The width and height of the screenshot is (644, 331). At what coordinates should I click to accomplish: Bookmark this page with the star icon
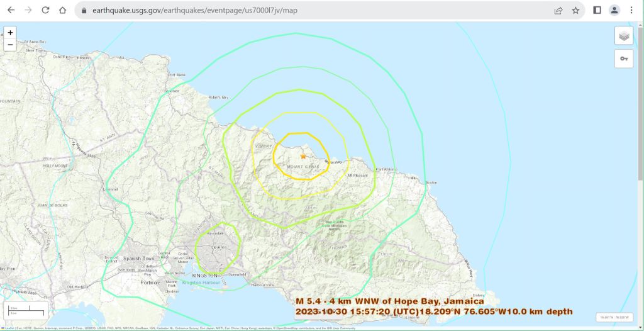point(575,10)
